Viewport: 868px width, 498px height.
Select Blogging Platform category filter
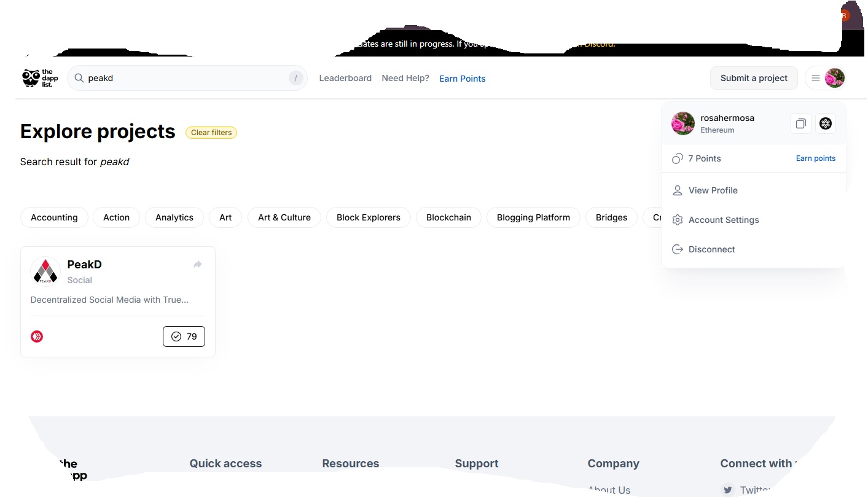click(533, 217)
